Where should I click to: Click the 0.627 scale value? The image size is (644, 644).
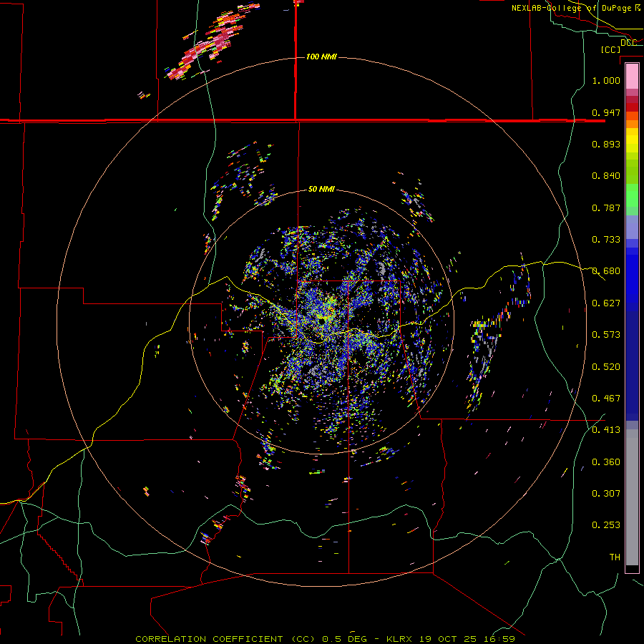(x=606, y=303)
